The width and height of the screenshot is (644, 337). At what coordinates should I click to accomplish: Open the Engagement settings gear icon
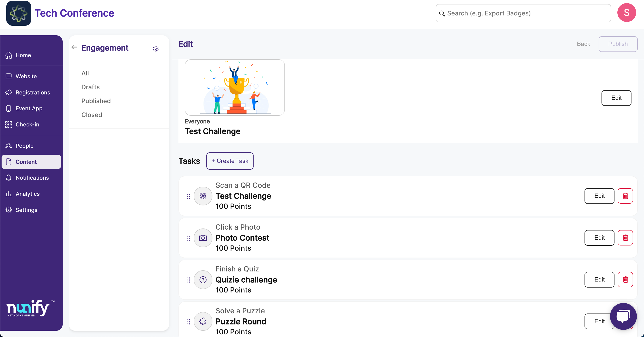tap(156, 49)
